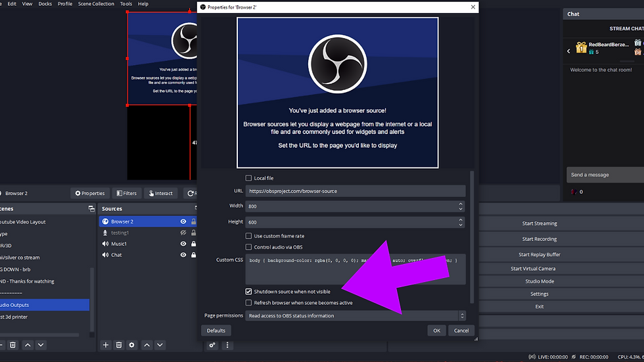Open the Profile menu
This screenshot has width=644, height=362.
pos(65,4)
